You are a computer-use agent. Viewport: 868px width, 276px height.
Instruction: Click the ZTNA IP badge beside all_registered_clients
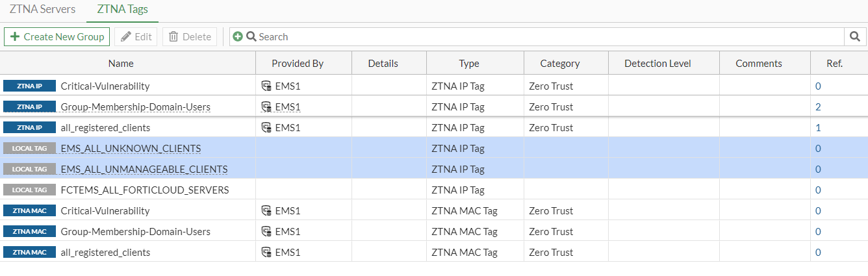tap(29, 127)
